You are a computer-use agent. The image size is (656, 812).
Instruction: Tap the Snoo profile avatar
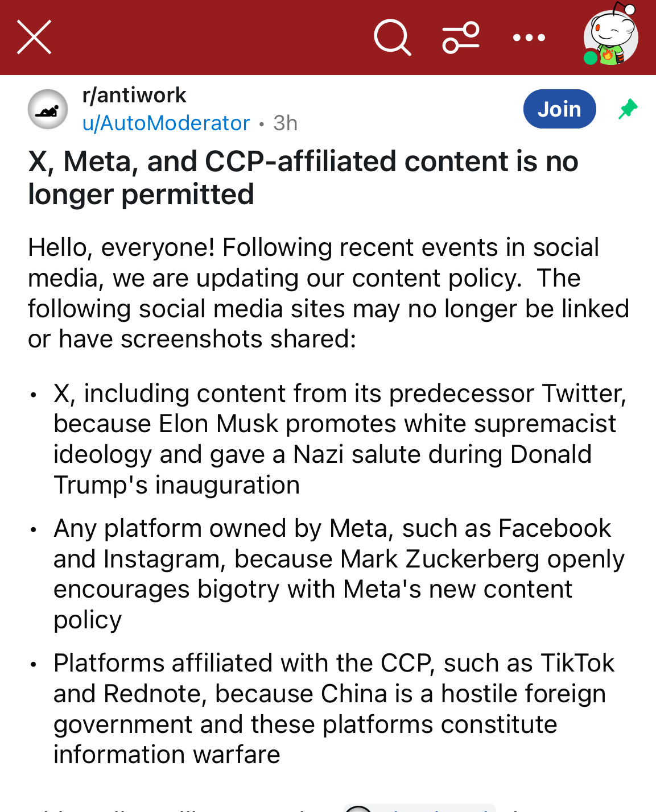tap(612, 35)
